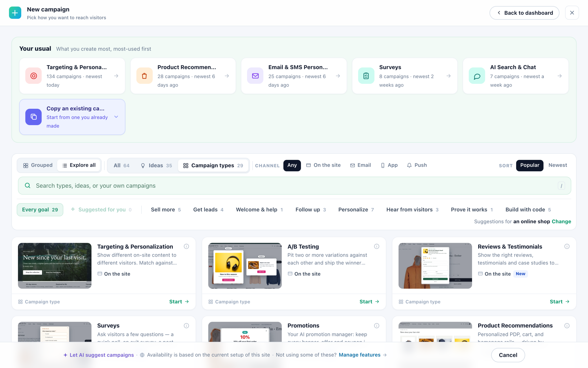The width and height of the screenshot is (588, 368).
Task: Select the Ideas 35 tab
Action: 156,166
